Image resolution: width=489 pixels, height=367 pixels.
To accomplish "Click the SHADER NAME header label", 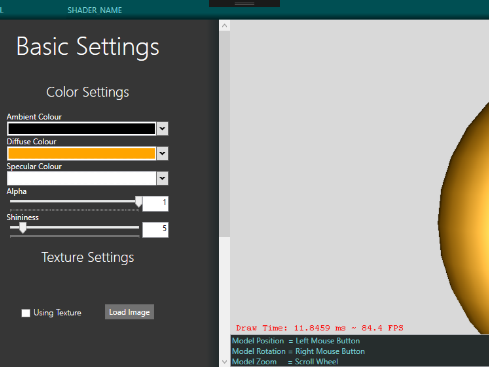I will tap(95, 10).
